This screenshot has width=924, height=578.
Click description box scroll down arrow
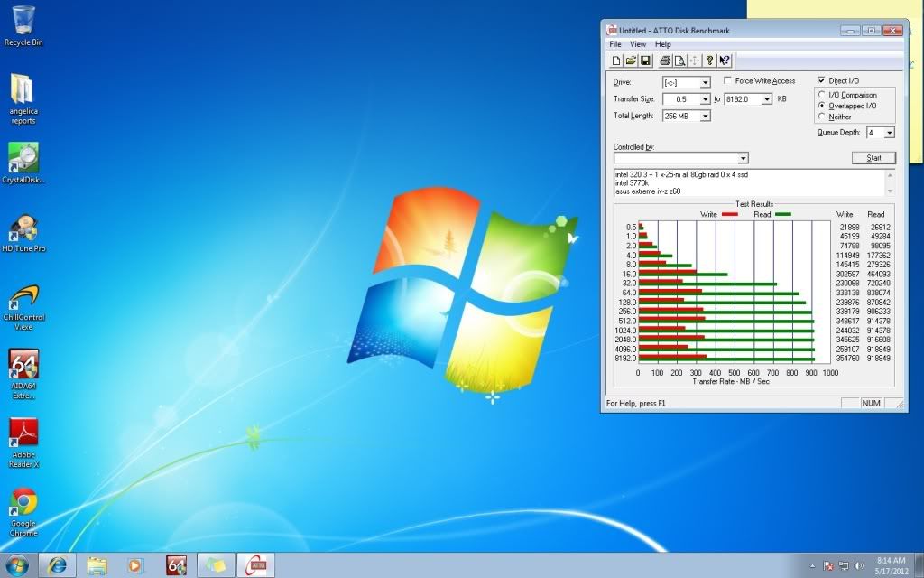890,191
